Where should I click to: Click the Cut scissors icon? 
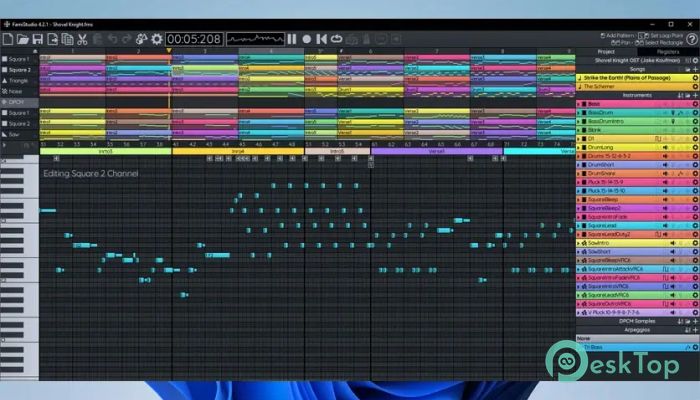pos(82,39)
